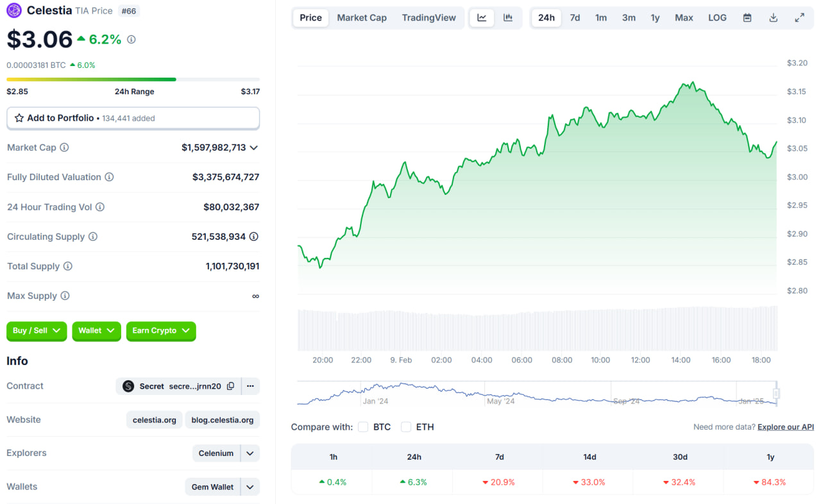This screenshot has width=821, height=504.
Task: Expand the Wallets list chevron
Action: click(250, 487)
